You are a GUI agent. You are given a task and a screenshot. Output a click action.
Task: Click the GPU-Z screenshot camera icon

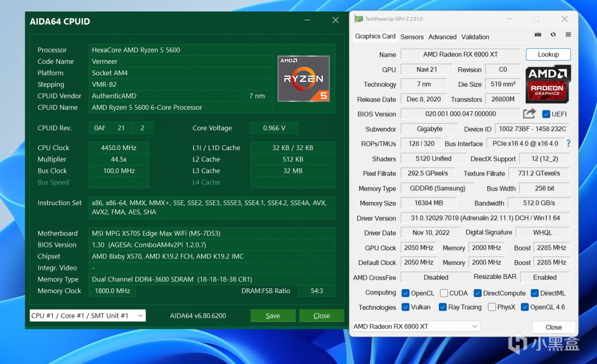point(538,35)
